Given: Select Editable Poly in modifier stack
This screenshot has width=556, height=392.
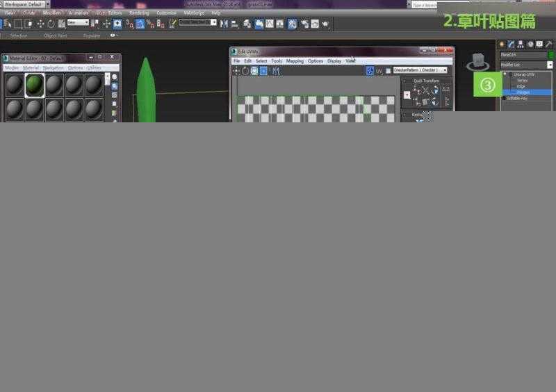Looking at the screenshot, I should [516, 98].
